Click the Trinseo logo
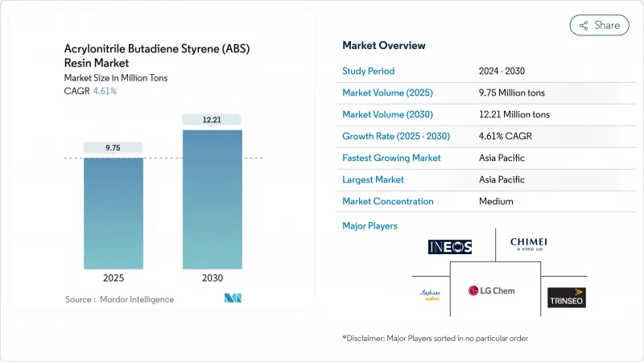The width and height of the screenshot is (644, 362). [x=567, y=298]
